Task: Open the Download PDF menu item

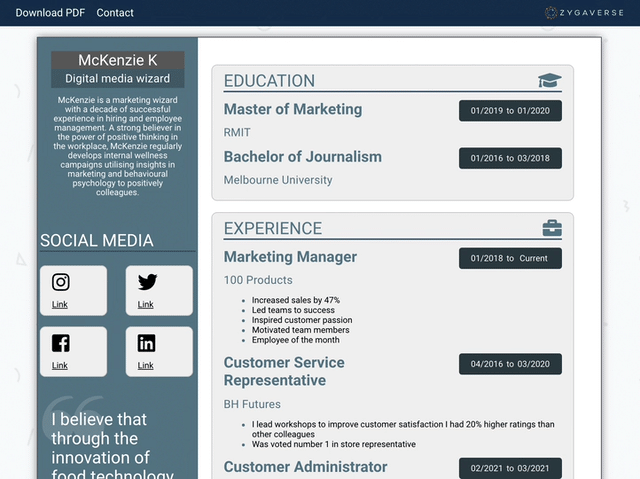Action: [x=50, y=13]
